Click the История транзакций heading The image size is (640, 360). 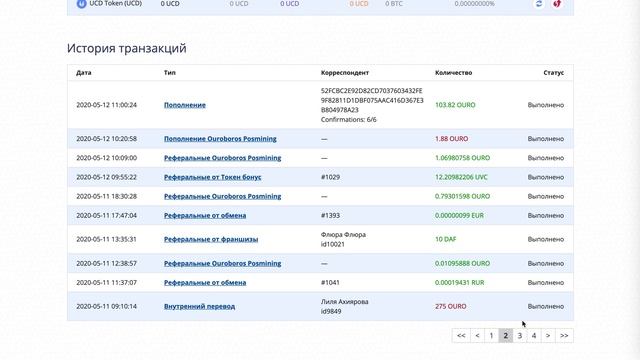[127, 48]
